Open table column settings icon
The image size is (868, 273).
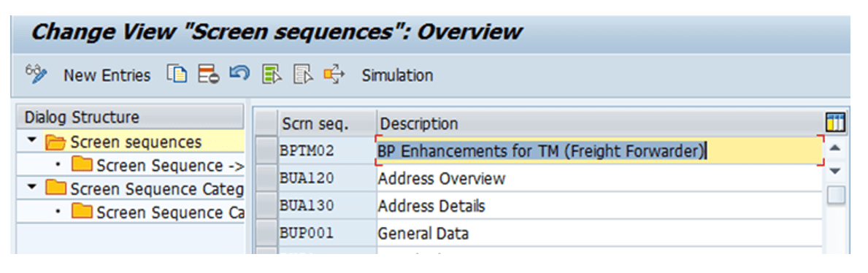tap(834, 123)
